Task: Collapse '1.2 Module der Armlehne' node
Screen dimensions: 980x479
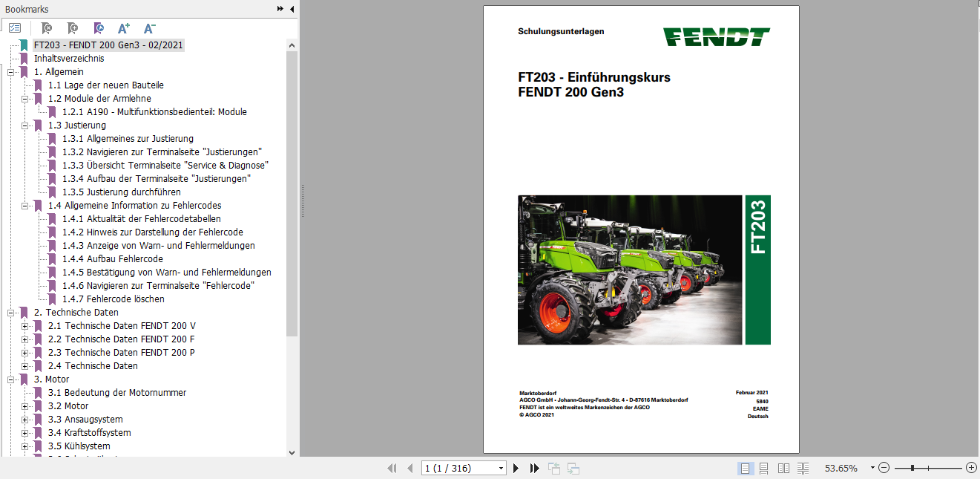Action: 24,99
